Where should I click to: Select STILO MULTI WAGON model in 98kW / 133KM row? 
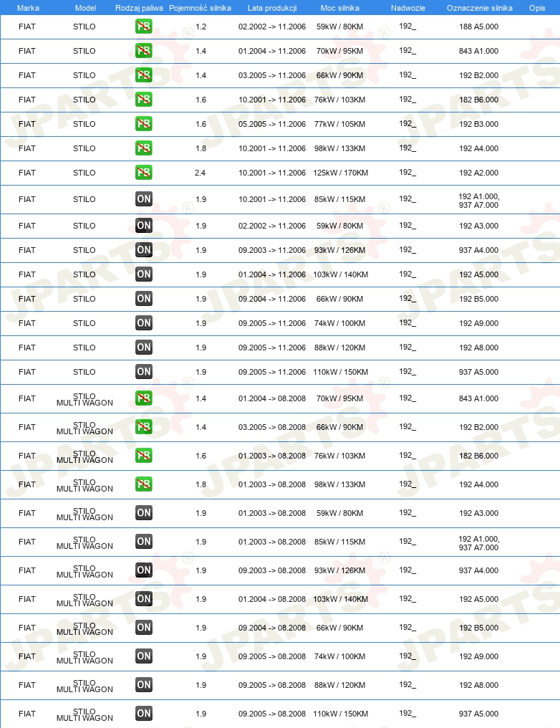(x=85, y=485)
